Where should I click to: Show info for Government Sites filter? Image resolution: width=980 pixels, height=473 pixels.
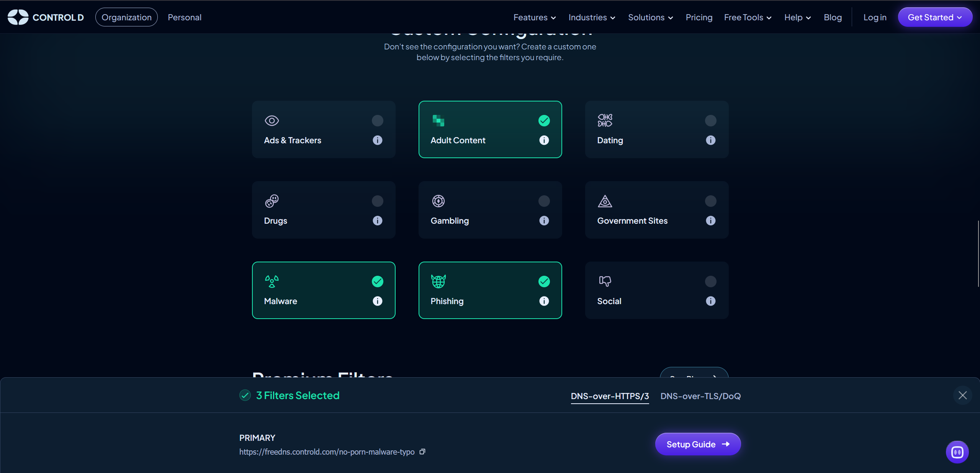coord(710,221)
